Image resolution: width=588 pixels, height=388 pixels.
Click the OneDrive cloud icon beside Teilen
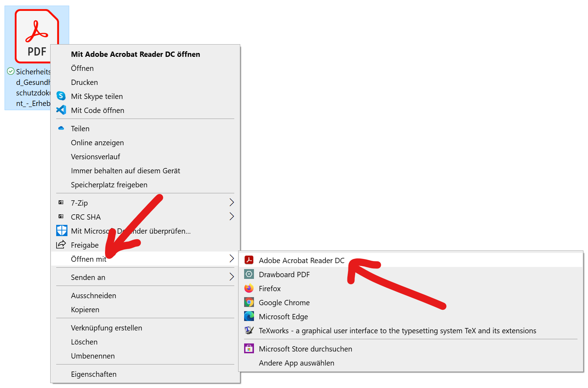coord(61,128)
